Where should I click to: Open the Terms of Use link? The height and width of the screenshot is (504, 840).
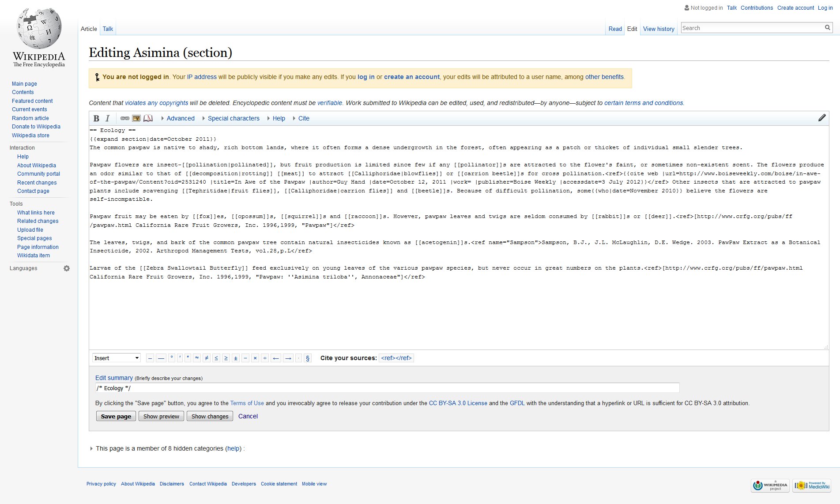[247, 403]
